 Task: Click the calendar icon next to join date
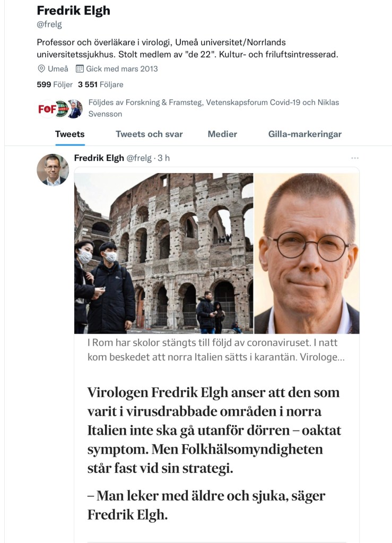80,68
